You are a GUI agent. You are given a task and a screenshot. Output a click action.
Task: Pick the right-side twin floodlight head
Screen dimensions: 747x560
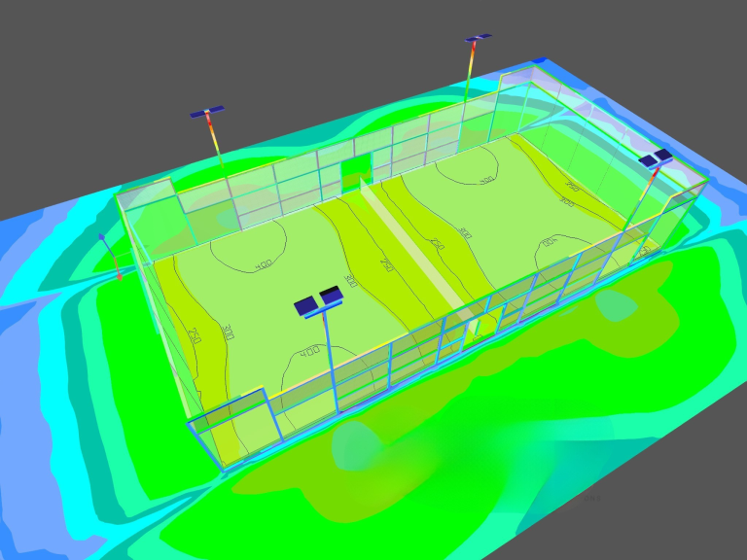point(656,157)
